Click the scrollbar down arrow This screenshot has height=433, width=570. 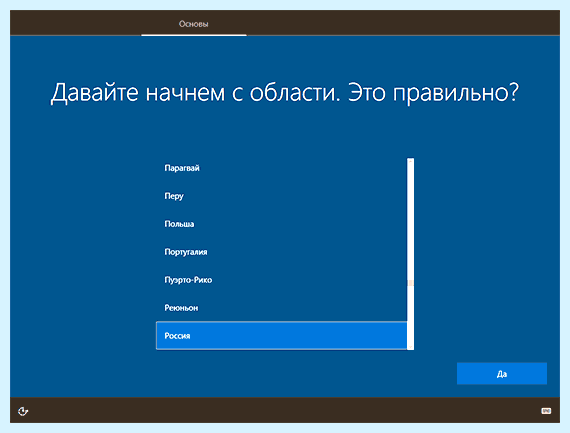[x=410, y=347]
